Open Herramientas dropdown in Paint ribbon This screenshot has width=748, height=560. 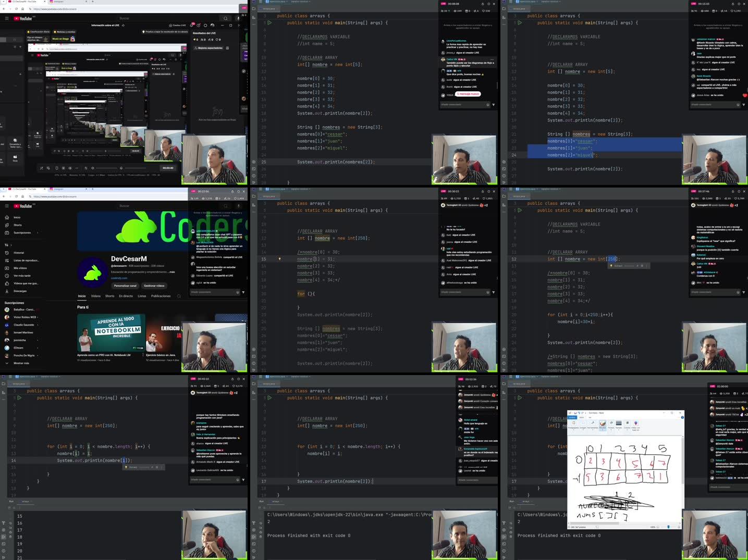(593, 425)
